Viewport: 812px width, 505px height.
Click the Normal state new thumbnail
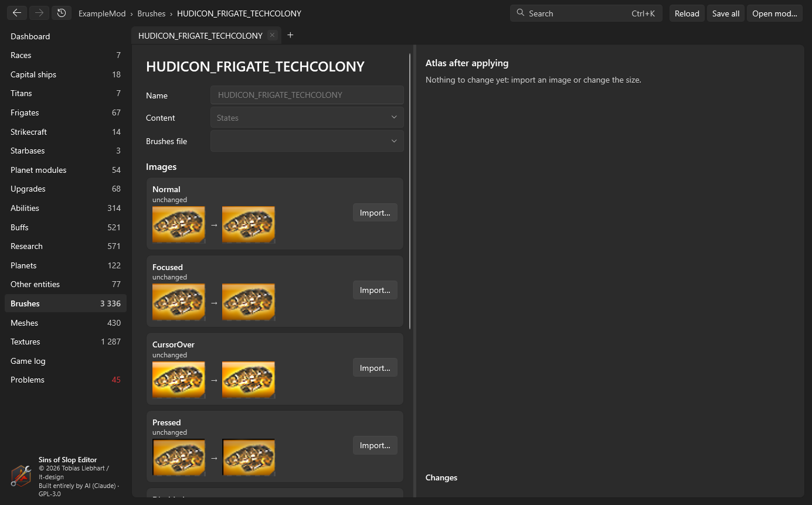point(249,224)
